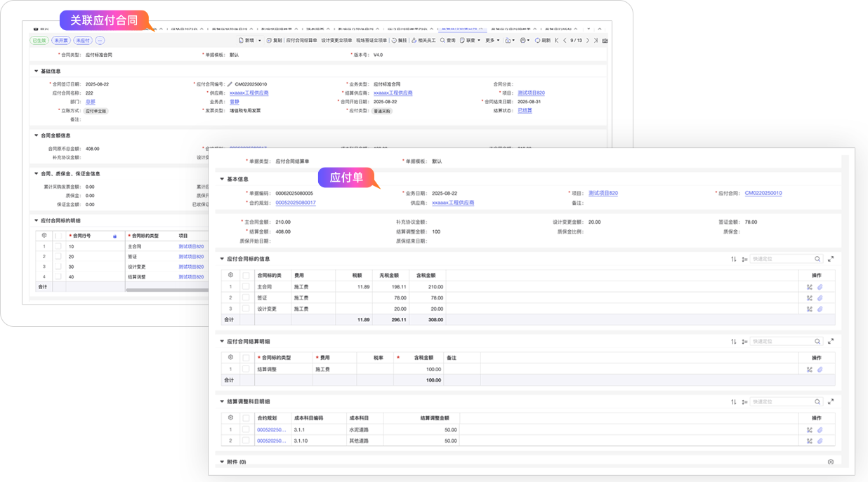The image size is (868, 482).
Task: Click the 查询 search icon in toolbar
Action: 443,41
